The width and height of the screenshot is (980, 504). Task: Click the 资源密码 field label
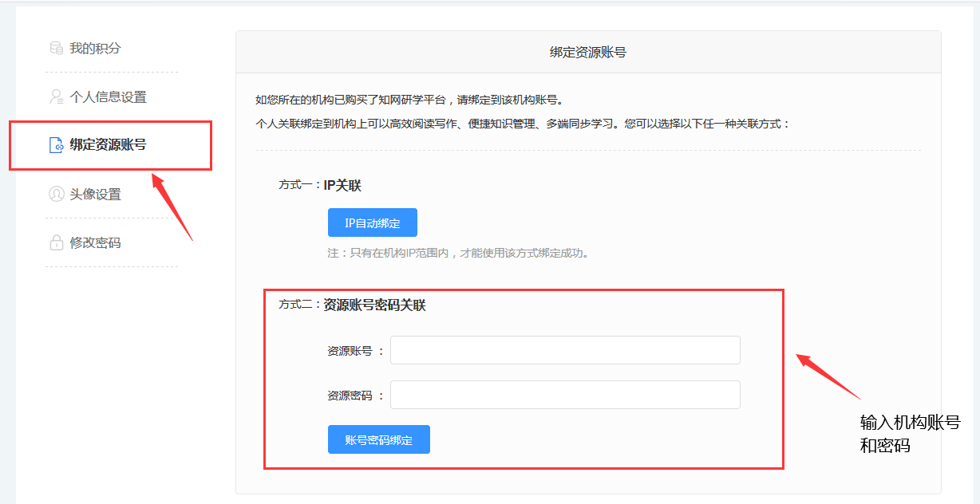point(350,396)
